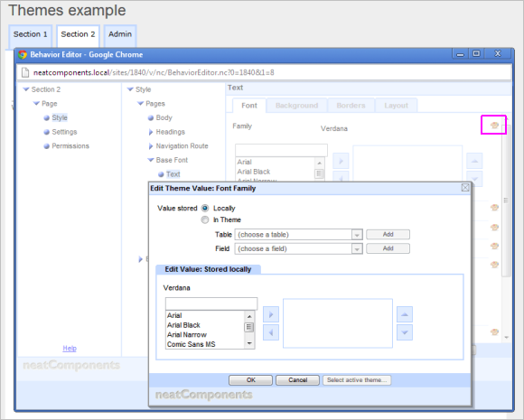The height and width of the screenshot is (420, 524).
Task: Open the Font tab
Action: point(249,106)
